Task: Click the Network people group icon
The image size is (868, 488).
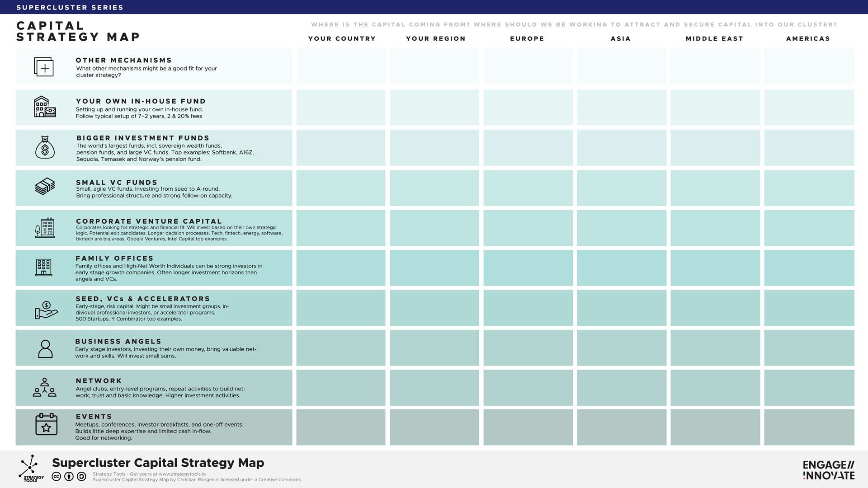Action: click(x=44, y=388)
